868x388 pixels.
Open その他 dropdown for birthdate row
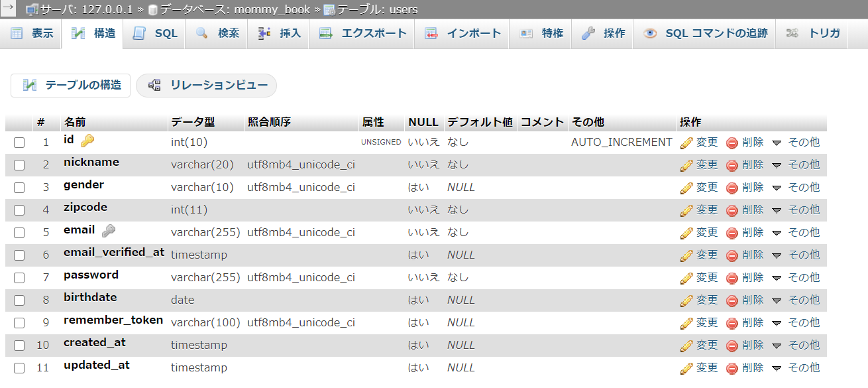tap(796, 300)
